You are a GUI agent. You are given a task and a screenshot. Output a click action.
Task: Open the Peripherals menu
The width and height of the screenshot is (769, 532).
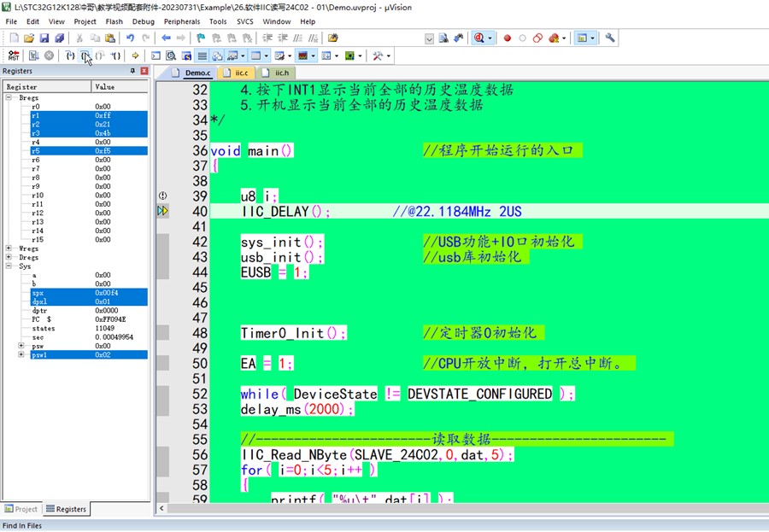(x=181, y=21)
